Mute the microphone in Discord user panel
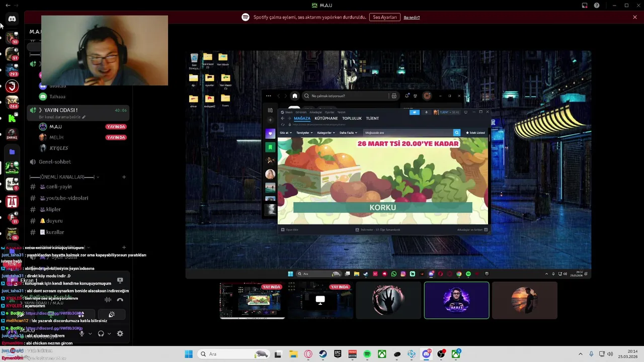 [x=82, y=333]
